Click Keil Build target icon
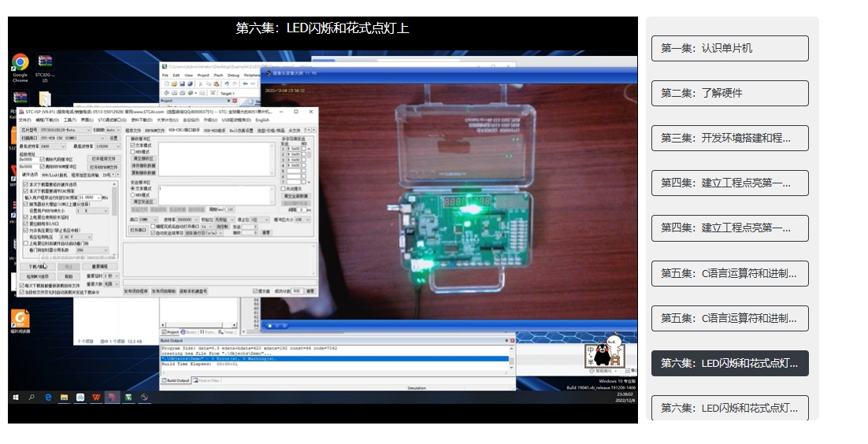 [x=174, y=93]
